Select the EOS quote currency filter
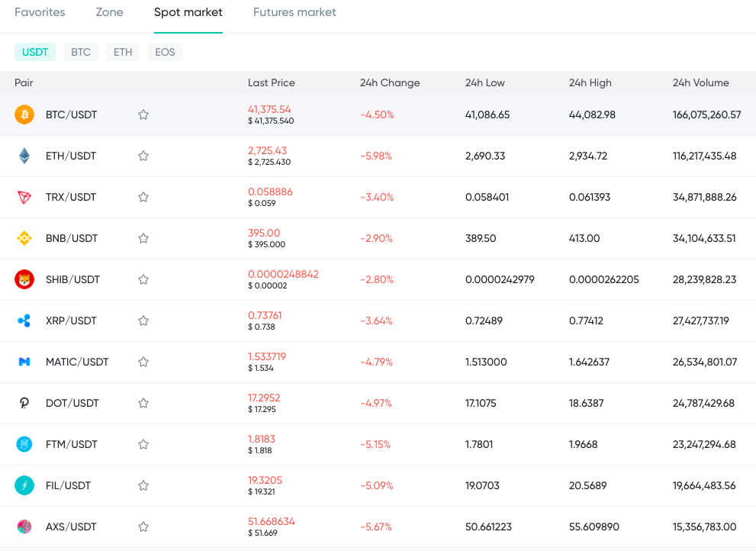Viewport: 756px width, 551px height. click(x=165, y=52)
